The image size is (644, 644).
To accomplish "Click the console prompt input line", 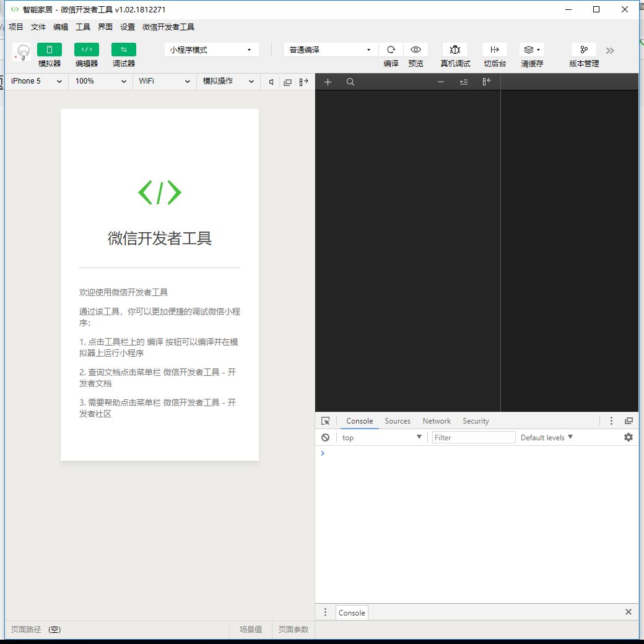I will coord(476,453).
